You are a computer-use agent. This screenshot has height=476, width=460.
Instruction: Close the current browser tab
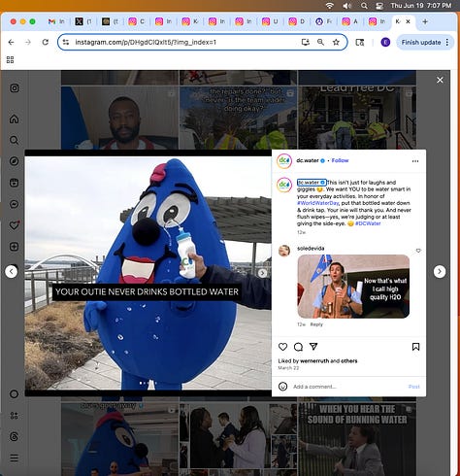408,21
